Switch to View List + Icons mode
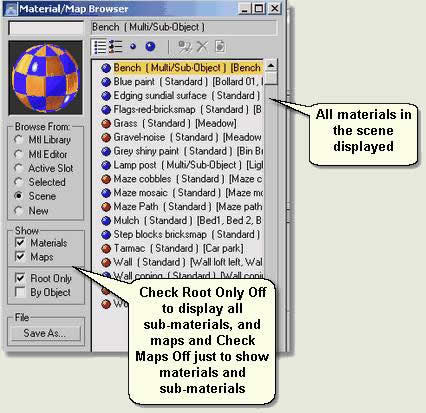This screenshot has width=426, height=413. click(x=116, y=47)
